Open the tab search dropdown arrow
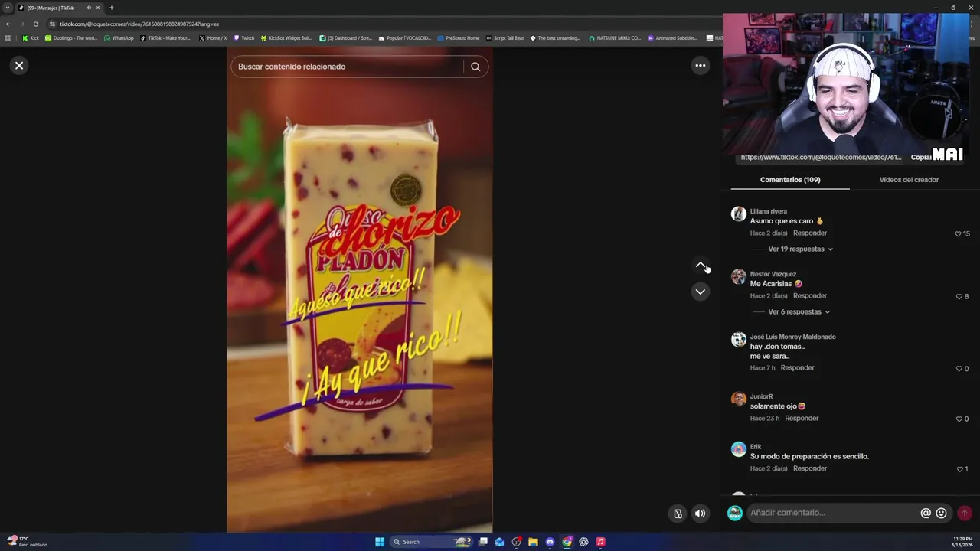The height and width of the screenshot is (551, 980). pos(8,8)
